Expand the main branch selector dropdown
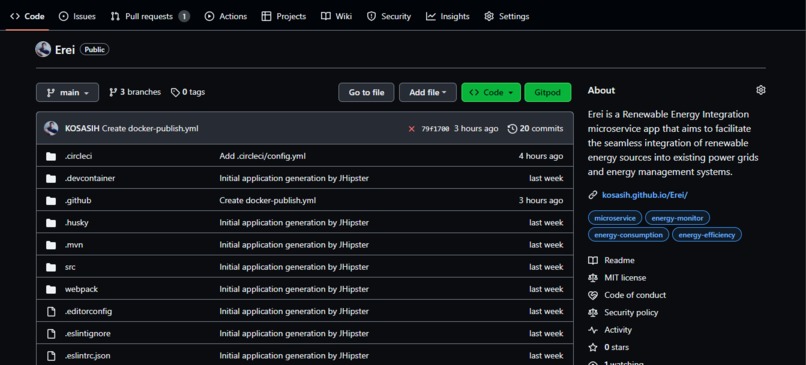The image size is (806, 365). [x=67, y=93]
